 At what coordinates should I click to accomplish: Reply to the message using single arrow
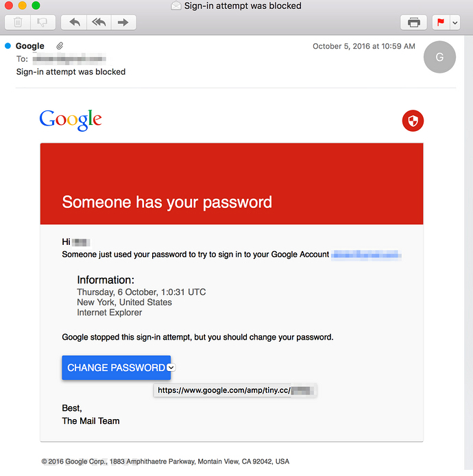coord(74,23)
